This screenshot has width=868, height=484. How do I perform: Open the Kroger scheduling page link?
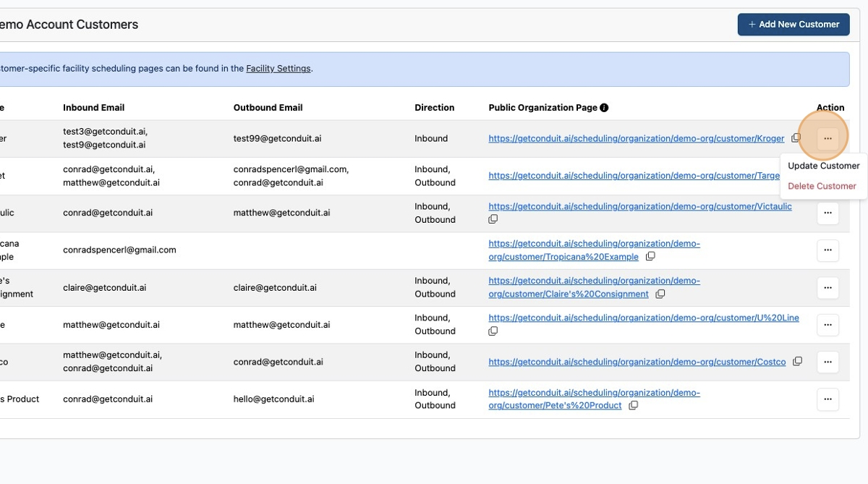pyautogui.click(x=637, y=138)
